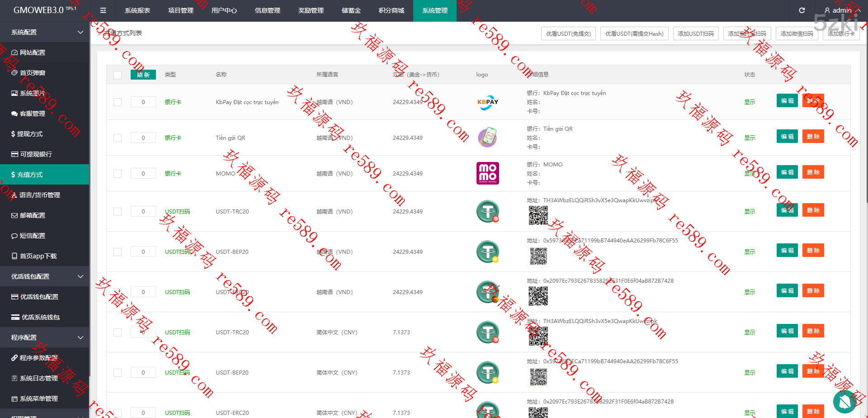The width and height of the screenshot is (868, 418).
Task: Click the sidebar collapse hamburger icon
Action: [103, 10]
